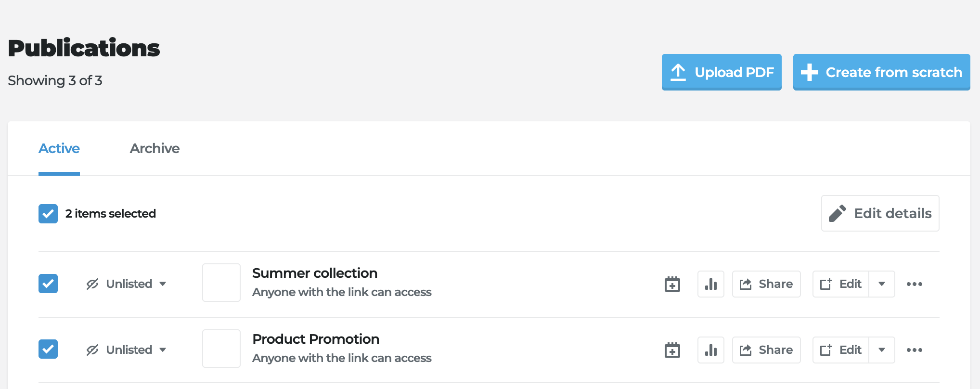Share the Summer collection publication

[x=766, y=284]
